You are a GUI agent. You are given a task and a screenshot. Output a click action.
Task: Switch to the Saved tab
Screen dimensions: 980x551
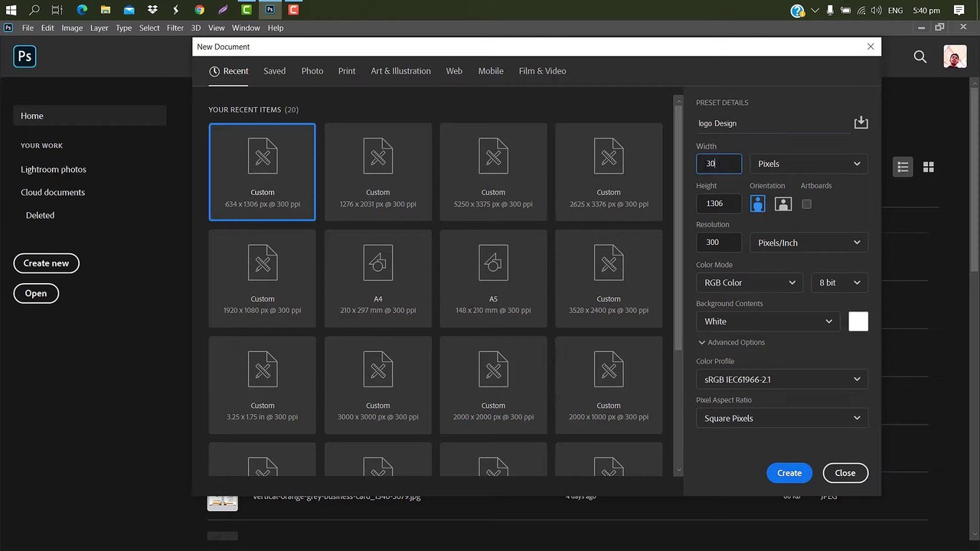(274, 71)
